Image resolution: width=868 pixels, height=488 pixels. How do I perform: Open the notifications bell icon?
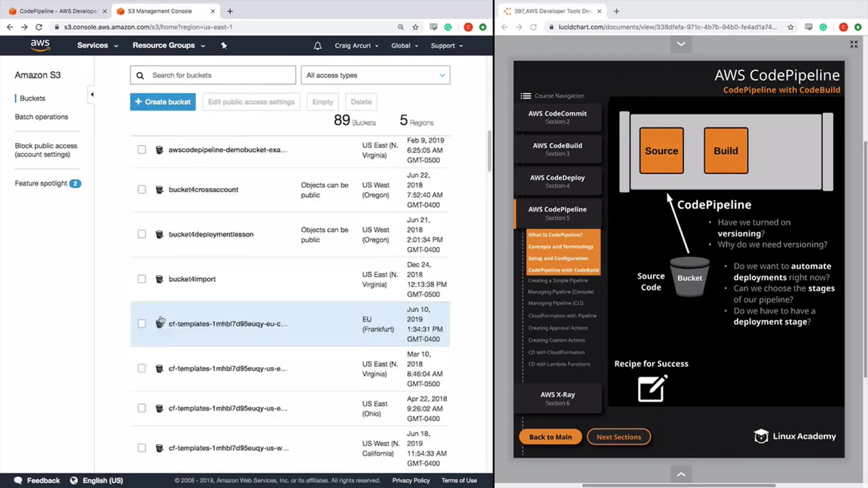coord(317,46)
